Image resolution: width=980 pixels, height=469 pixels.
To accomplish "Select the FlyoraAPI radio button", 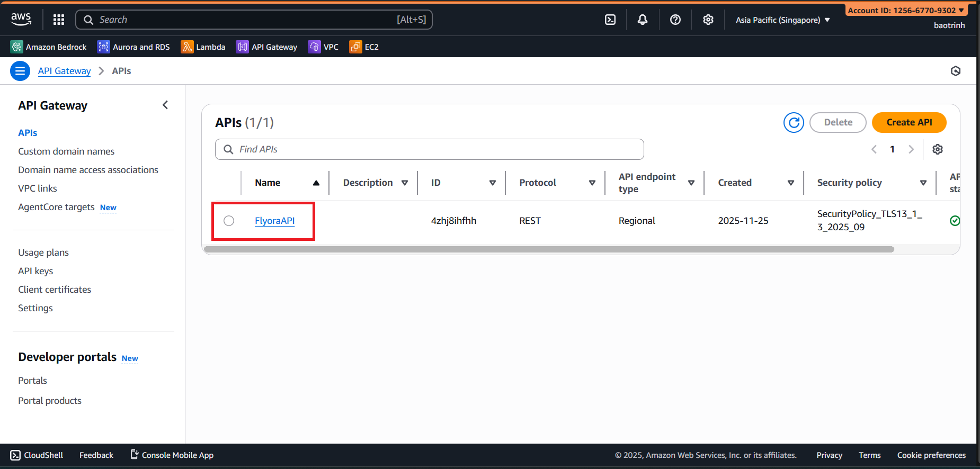I will pos(229,221).
